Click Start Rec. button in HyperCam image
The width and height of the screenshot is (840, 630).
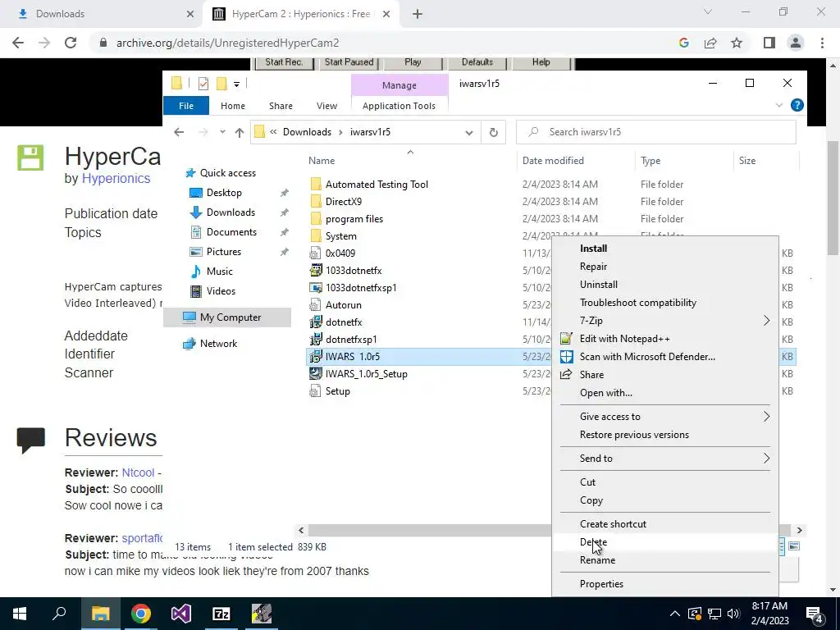pyautogui.click(x=284, y=62)
